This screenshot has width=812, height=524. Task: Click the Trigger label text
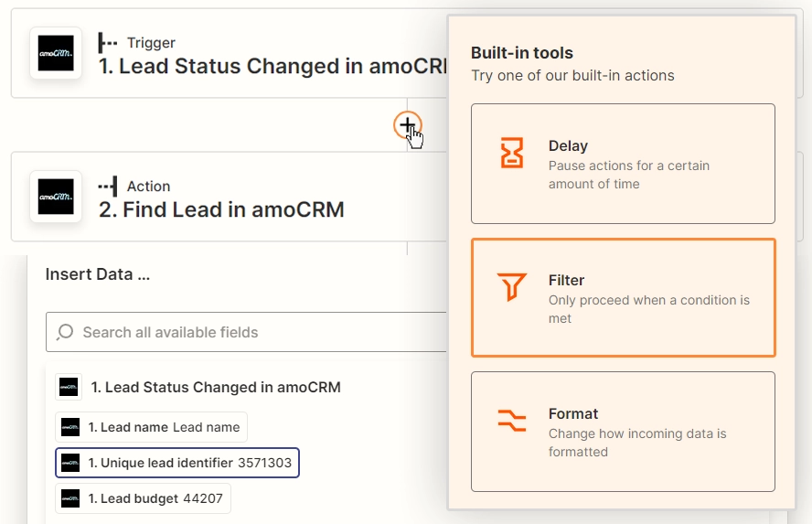pyautogui.click(x=151, y=43)
